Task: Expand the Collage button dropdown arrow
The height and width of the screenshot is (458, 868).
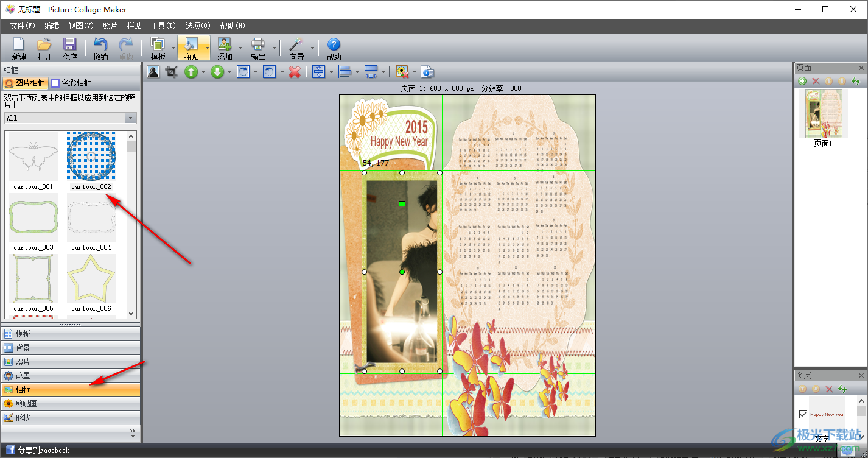Action: coord(207,48)
